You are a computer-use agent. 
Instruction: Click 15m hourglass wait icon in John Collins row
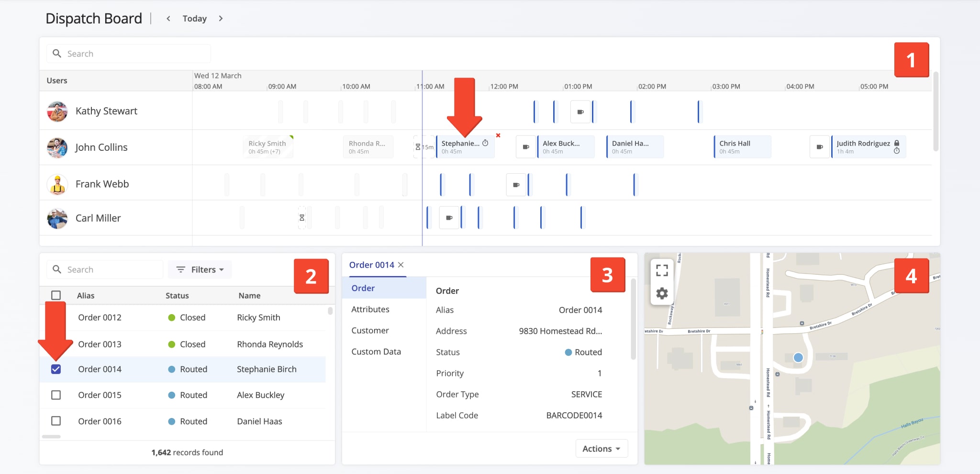(x=424, y=147)
